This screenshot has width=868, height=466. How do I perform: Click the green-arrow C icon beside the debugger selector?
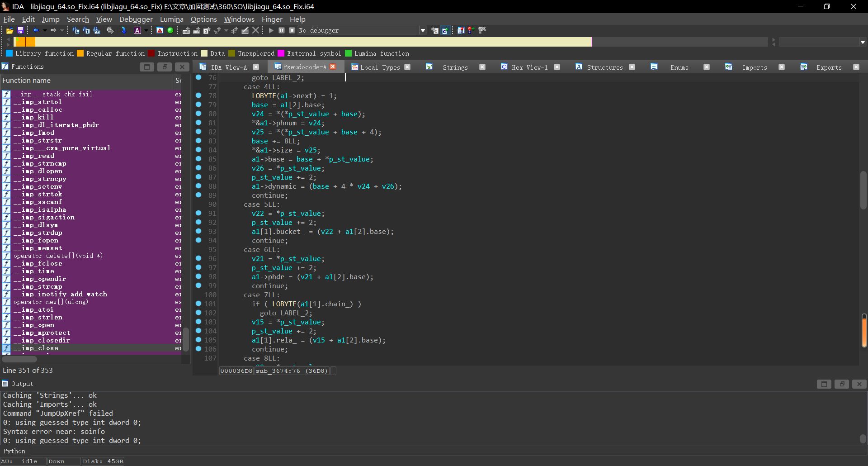445,30
